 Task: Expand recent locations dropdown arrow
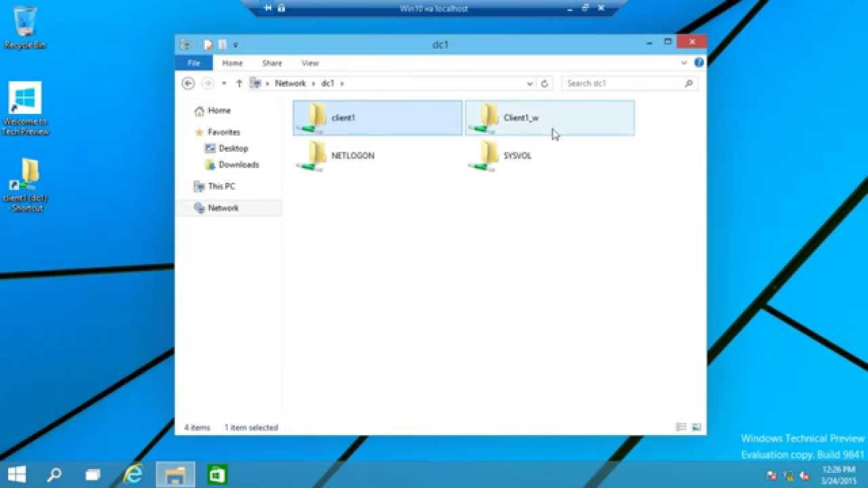point(224,83)
